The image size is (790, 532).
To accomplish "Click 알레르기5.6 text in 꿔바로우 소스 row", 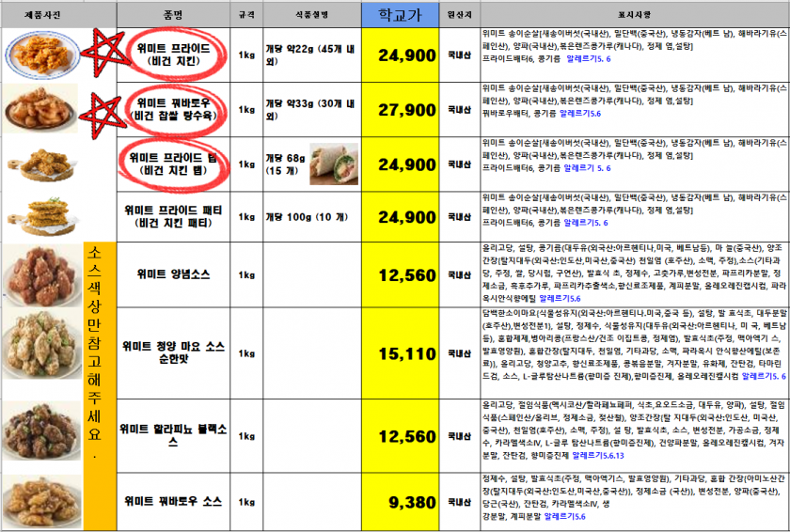I will pos(564,516).
